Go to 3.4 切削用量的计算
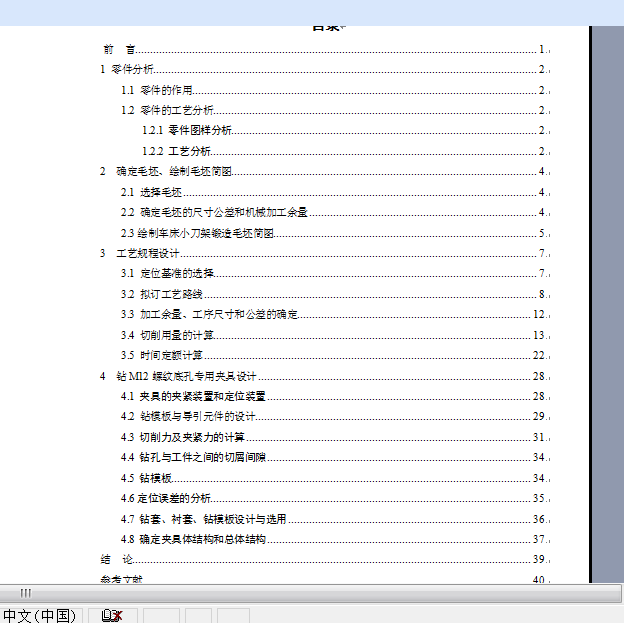Screen dimensions: 624x623 click(x=335, y=335)
